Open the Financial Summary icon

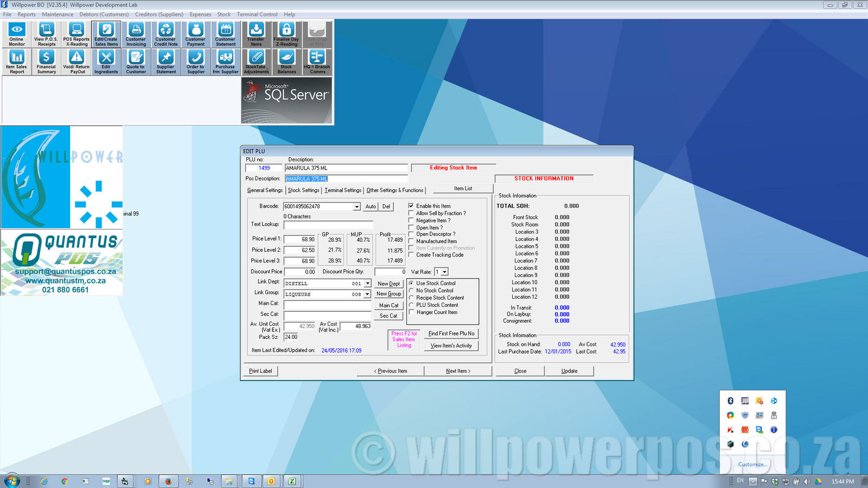coord(47,62)
